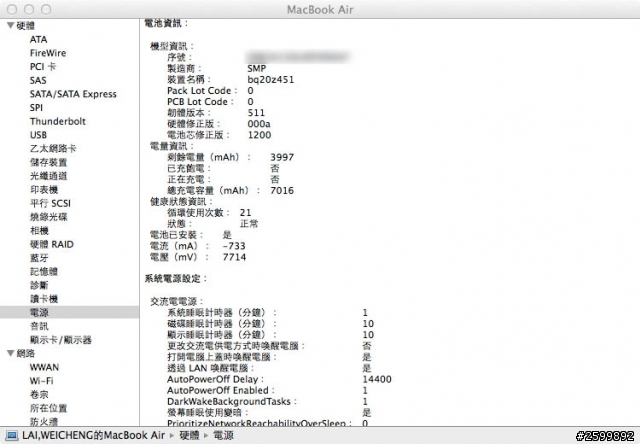Select ATA in the sidebar
The height and width of the screenshot is (444, 640).
click(38, 40)
